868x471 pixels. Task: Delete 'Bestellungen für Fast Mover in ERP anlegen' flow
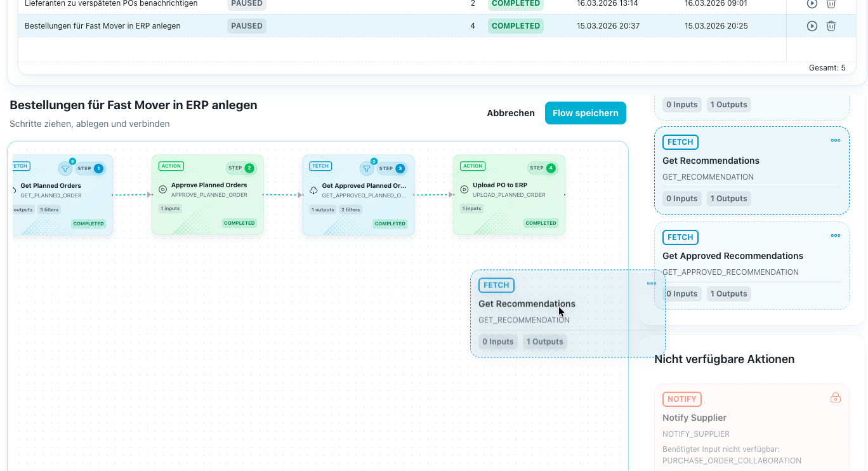831,26
